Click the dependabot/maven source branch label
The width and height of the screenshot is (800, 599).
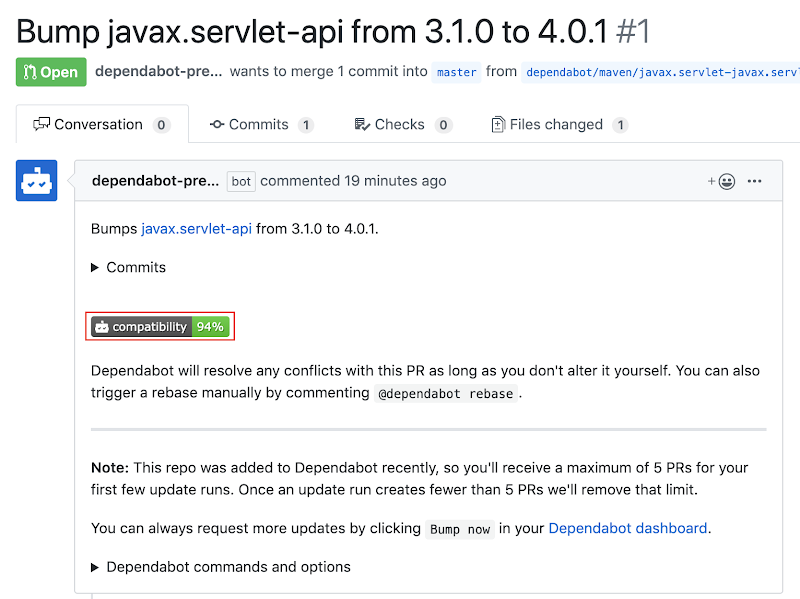point(661,72)
